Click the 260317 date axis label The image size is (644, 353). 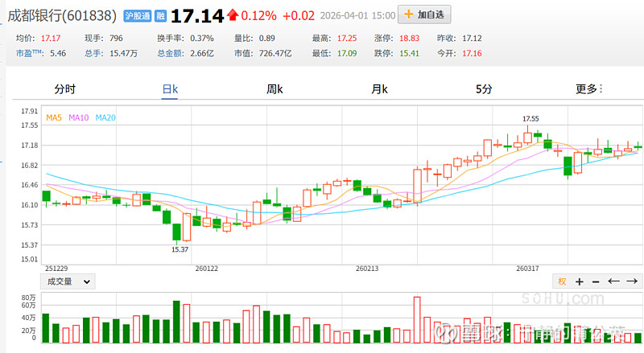pyautogui.click(x=527, y=269)
